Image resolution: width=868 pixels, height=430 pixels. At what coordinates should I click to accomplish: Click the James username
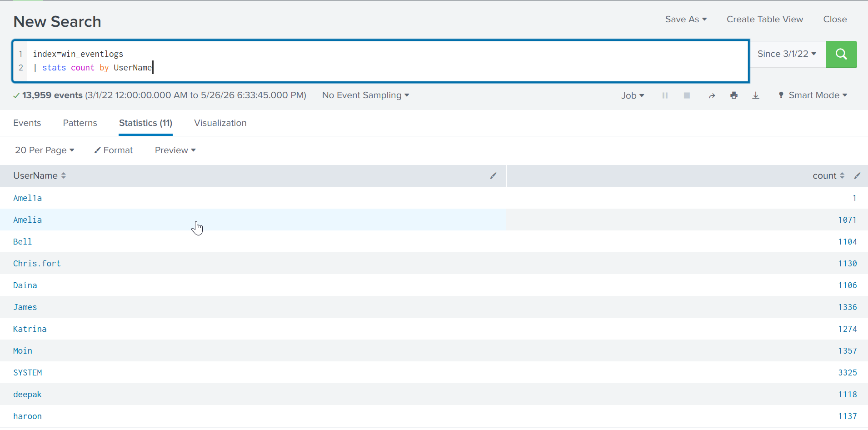(25, 307)
